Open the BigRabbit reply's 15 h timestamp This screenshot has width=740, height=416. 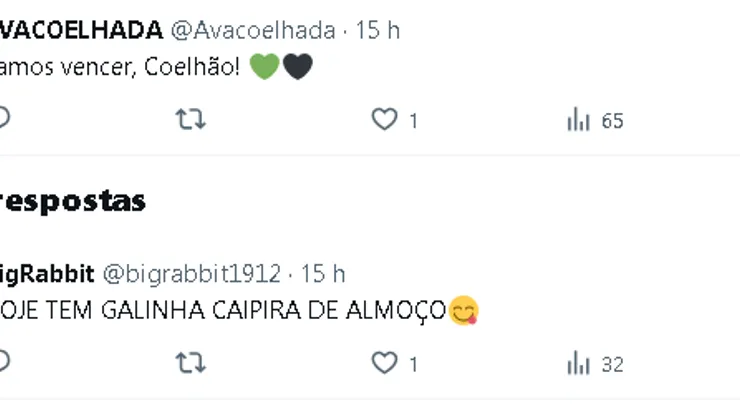[x=323, y=274]
